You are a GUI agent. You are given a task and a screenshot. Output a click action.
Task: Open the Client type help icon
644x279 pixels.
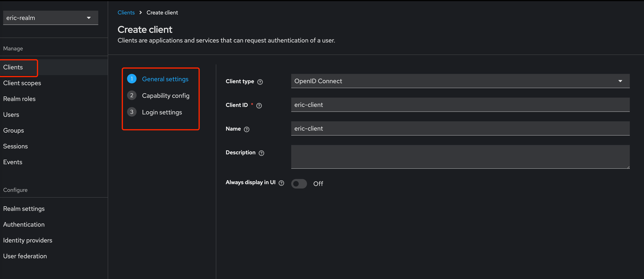[260, 82]
